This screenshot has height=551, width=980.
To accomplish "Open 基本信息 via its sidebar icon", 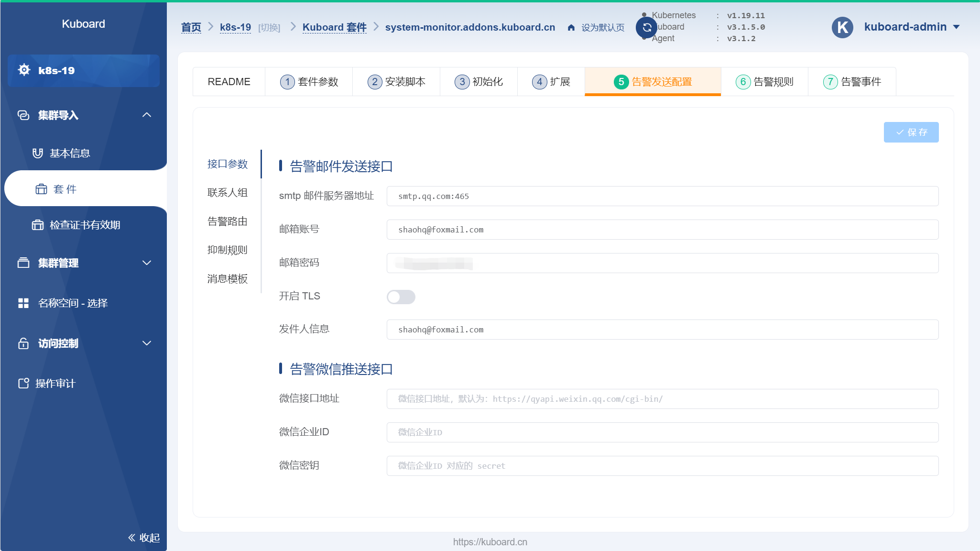I will point(37,153).
